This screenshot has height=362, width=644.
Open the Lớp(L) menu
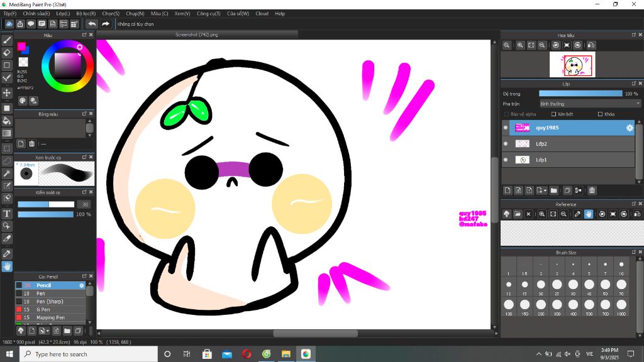click(x=63, y=14)
